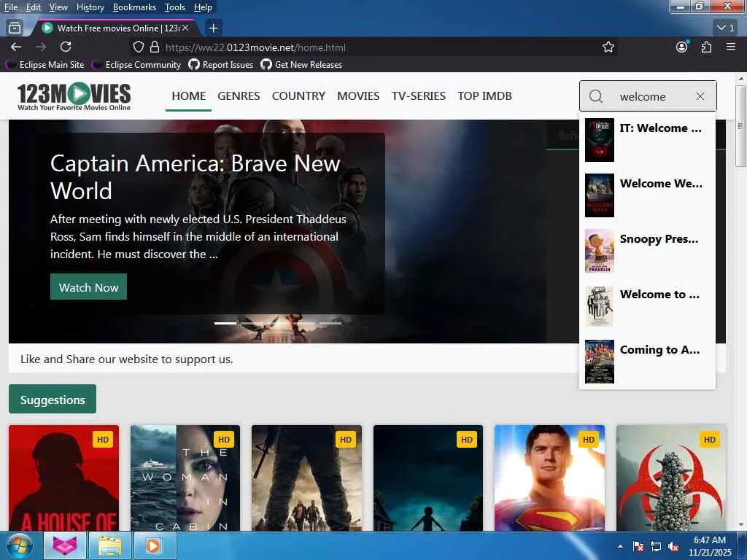Clear the welcome search text
Viewport: 747px width, 560px height.
click(x=700, y=96)
